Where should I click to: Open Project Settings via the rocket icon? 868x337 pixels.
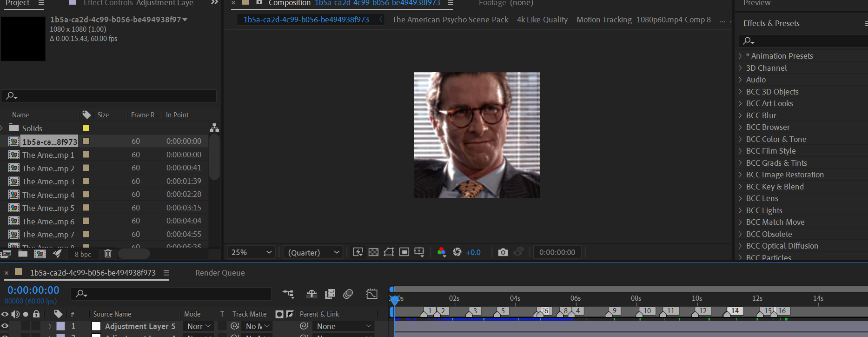[x=57, y=254]
